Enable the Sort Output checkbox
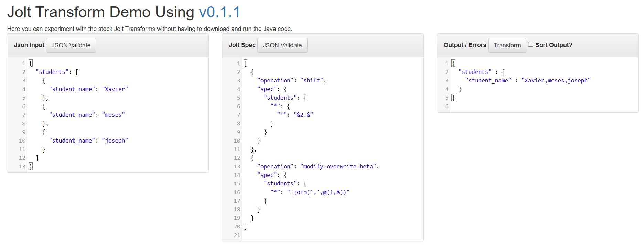Screen dimensions: 644x248 click(531, 44)
